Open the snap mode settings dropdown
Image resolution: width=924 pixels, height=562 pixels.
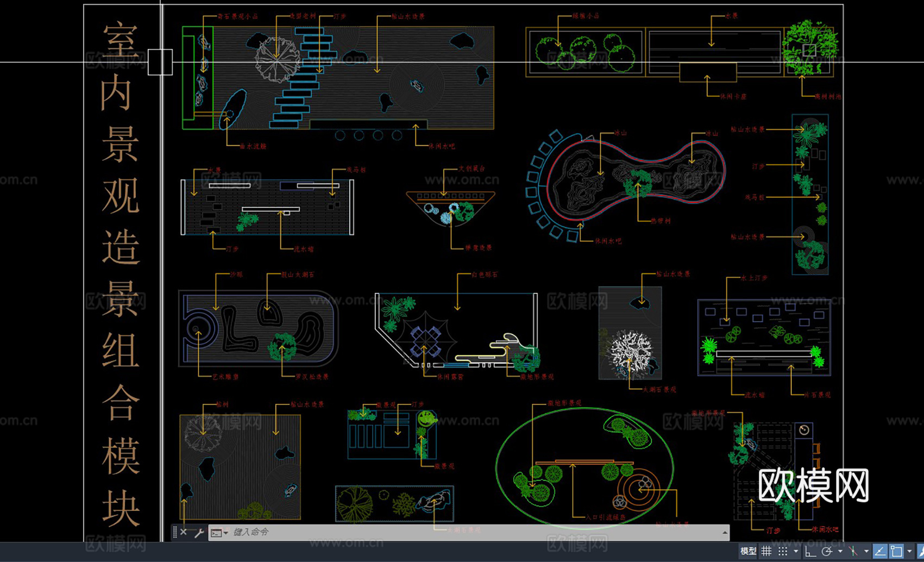coord(795,551)
